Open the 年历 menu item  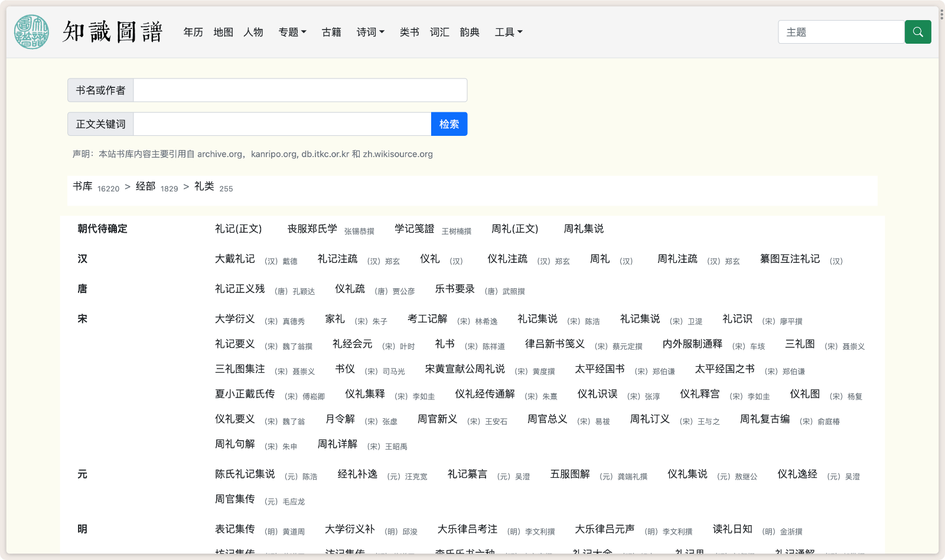[x=192, y=32]
